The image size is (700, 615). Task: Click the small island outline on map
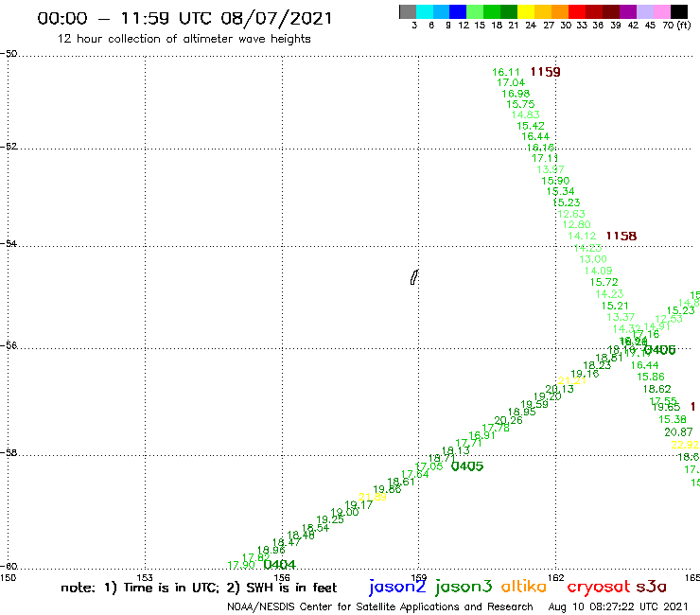pyautogui.click(x=414, y=277)
